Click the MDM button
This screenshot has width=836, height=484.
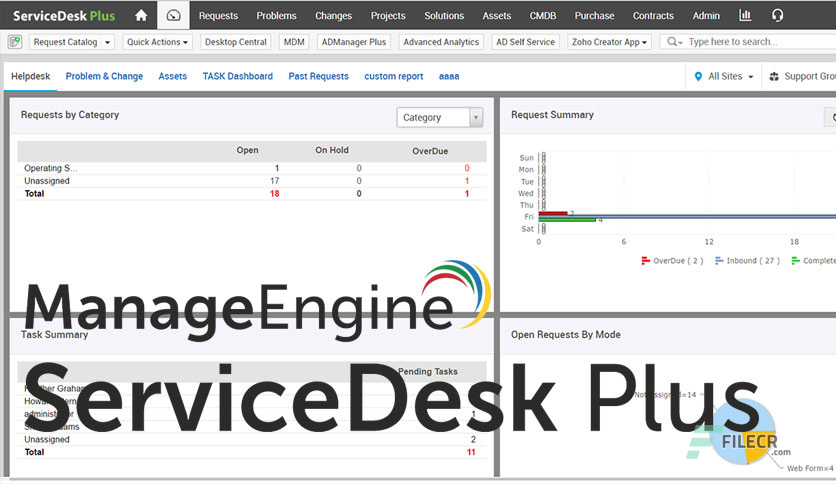(294, 42)
